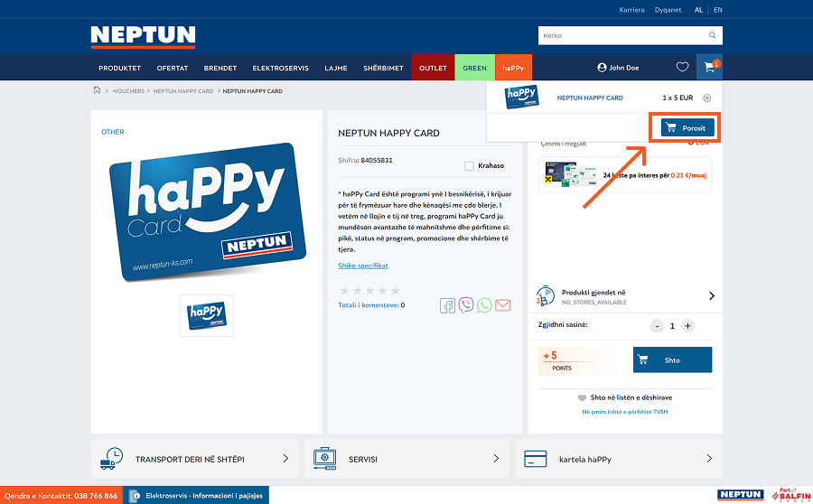Click the search magnifier icon

click(712, 36)
